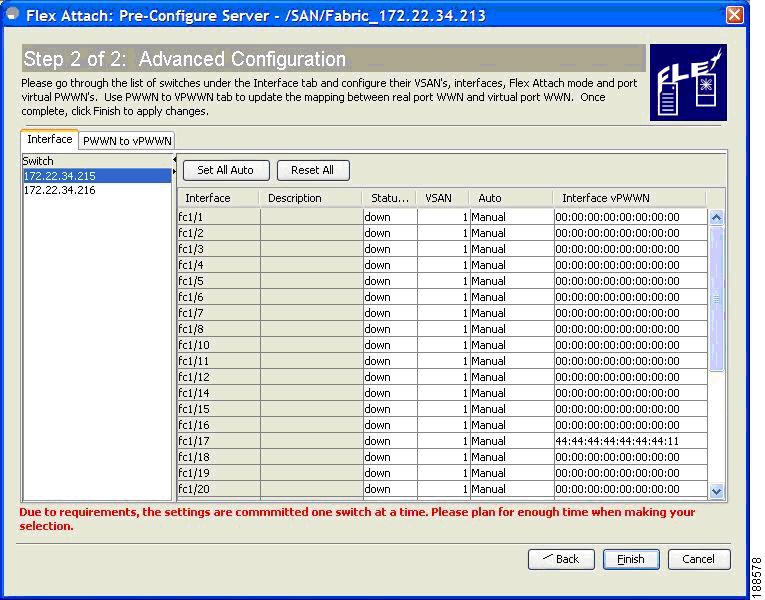Edit the vPWWN field for fc1/12
The image size is (765, 600).
630,377
